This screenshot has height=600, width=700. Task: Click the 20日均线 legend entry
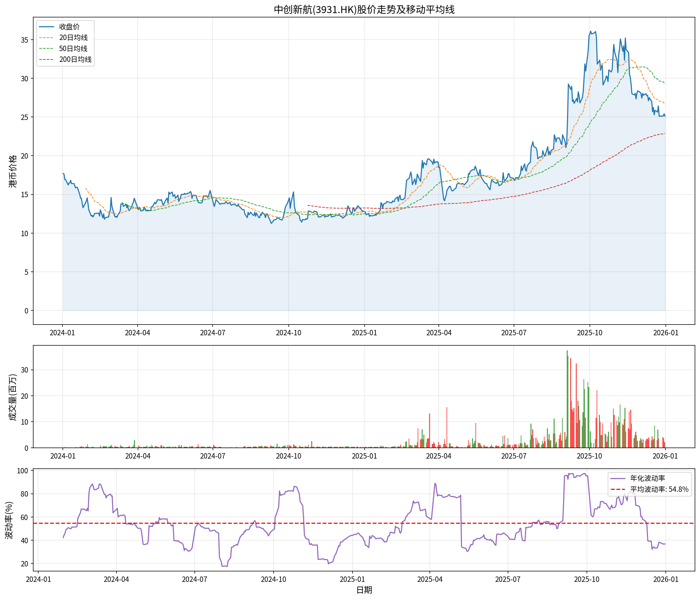tap(73, 38)
